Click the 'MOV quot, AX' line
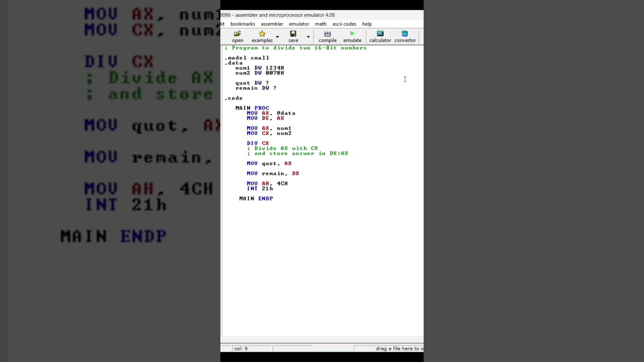The height and width of the screenshot is (362, 644). tap(269, 163)
